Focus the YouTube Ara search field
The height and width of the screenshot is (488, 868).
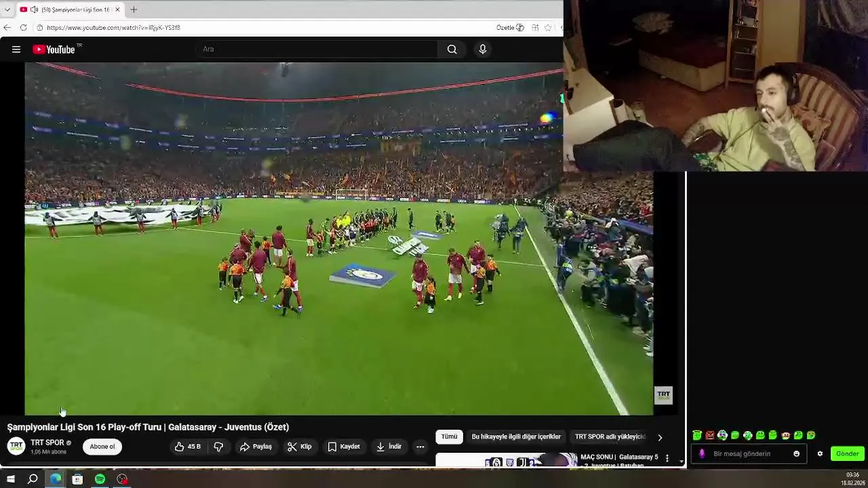317,49
